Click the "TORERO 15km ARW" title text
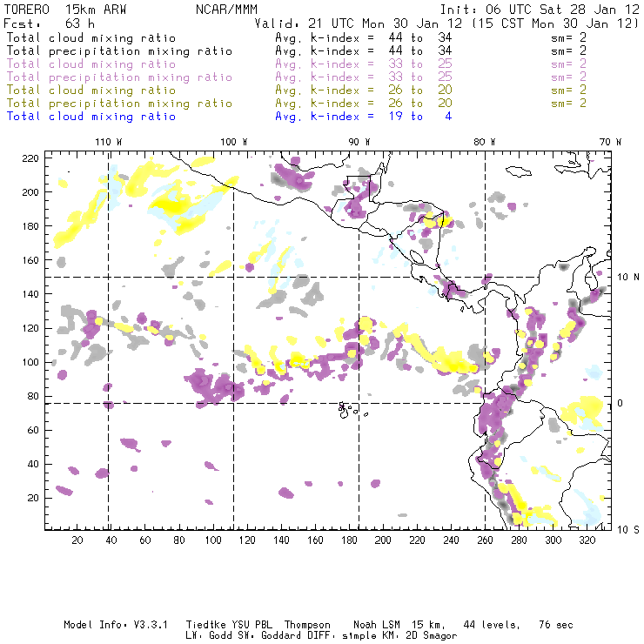 point(65,10)
